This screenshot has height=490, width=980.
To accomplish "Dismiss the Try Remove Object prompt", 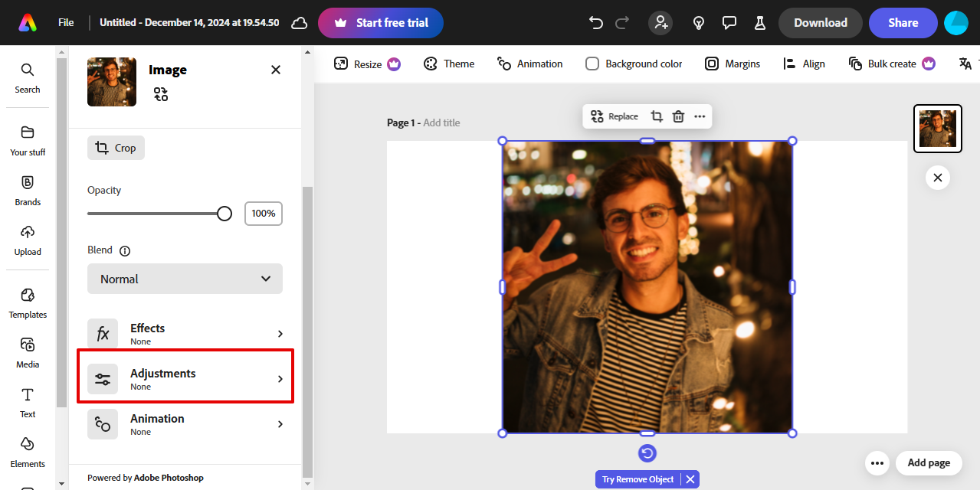I will coord(690,479).
